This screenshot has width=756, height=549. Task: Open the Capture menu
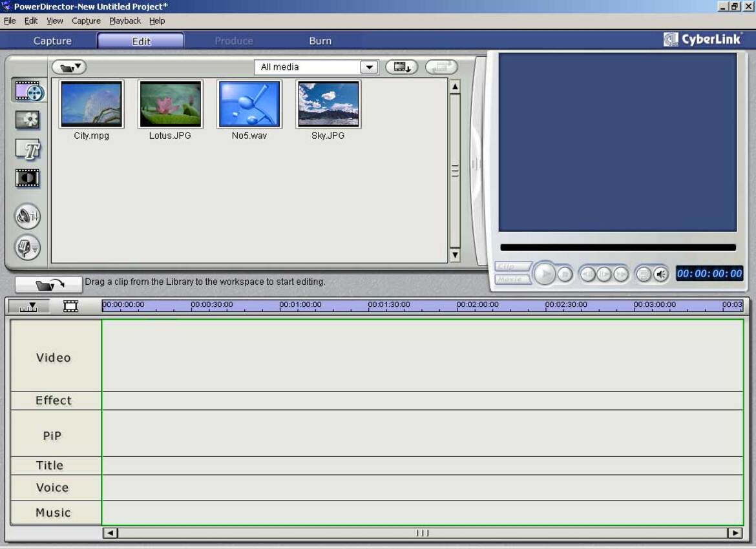(86, 21)
